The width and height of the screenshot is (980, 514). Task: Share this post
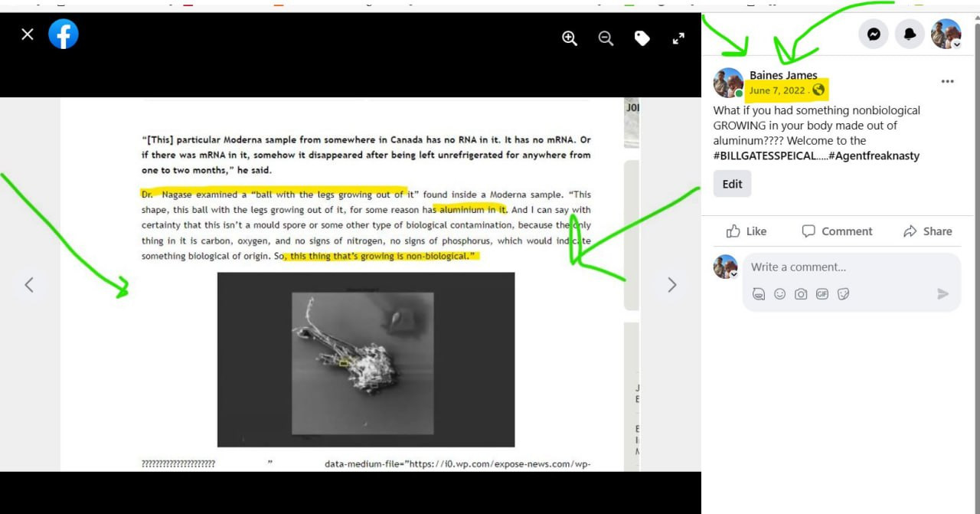[927, 231]
